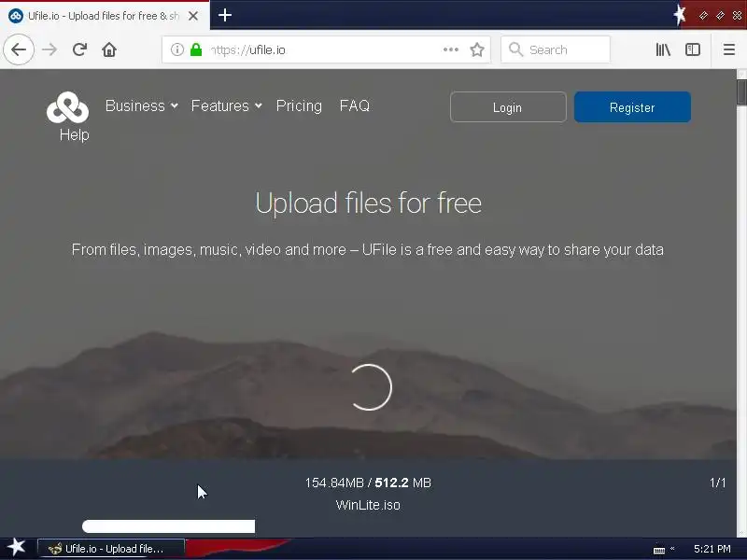
Task: Click the Upload files for free heading
Action: tap(368, 203)
